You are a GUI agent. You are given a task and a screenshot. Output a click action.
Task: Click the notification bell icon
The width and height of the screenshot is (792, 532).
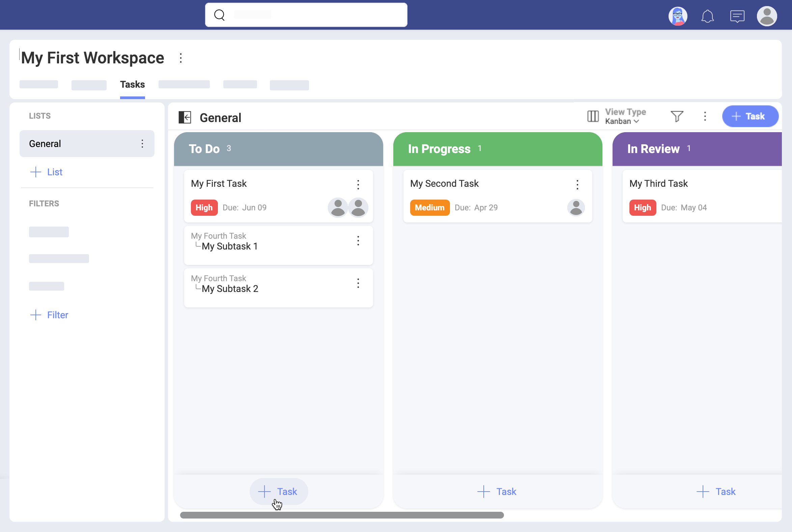[708, 16]
